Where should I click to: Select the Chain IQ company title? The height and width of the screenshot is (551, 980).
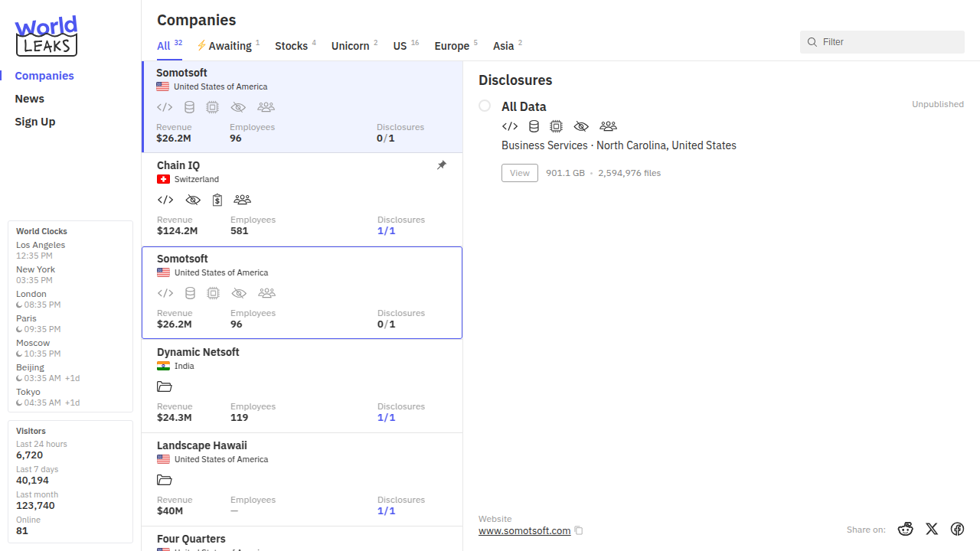[178, 165]
